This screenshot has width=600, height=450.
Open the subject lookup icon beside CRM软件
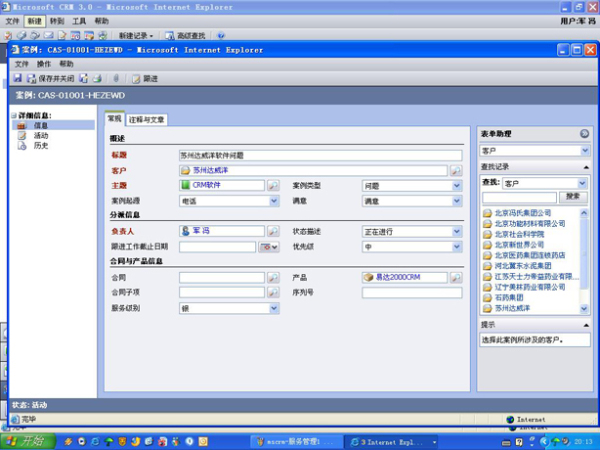[273, 186]
